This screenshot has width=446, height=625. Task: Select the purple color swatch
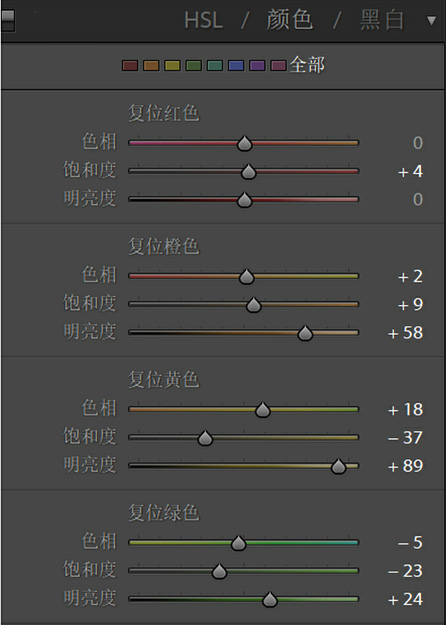(x=257, y=65)
